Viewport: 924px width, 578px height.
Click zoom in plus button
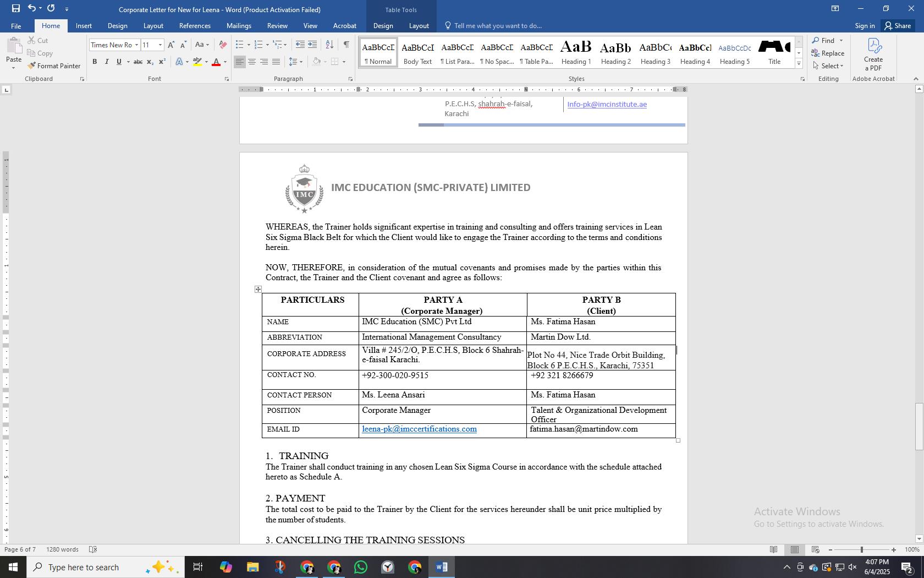893,549
